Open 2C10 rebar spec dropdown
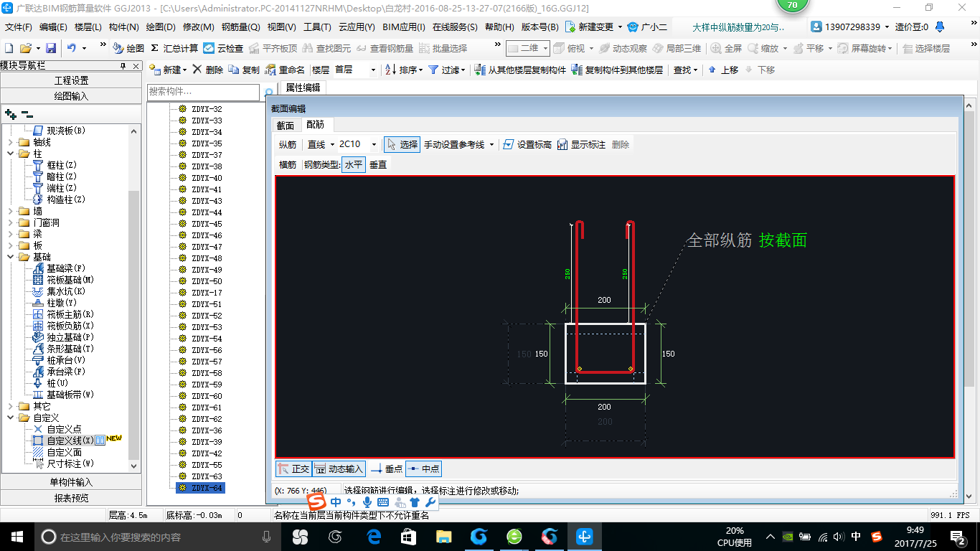The height and width of the screenshot is (551, 980). coord(374,144)
